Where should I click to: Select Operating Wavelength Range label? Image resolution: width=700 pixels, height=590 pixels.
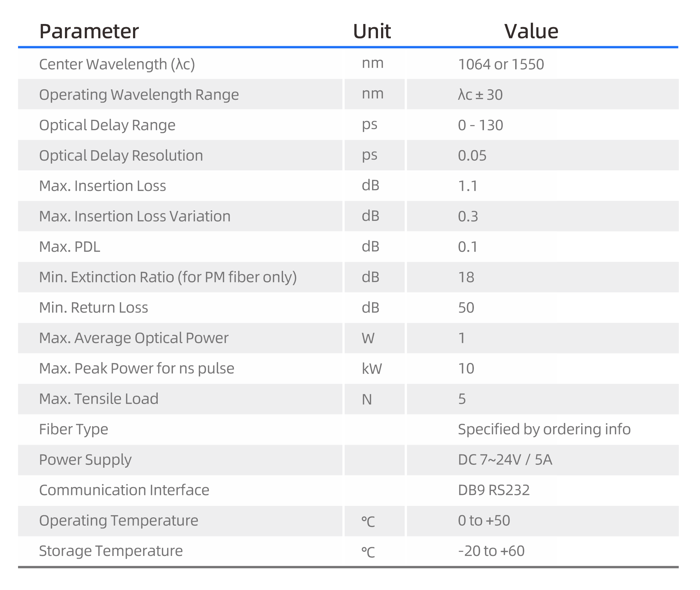point(139,95)
